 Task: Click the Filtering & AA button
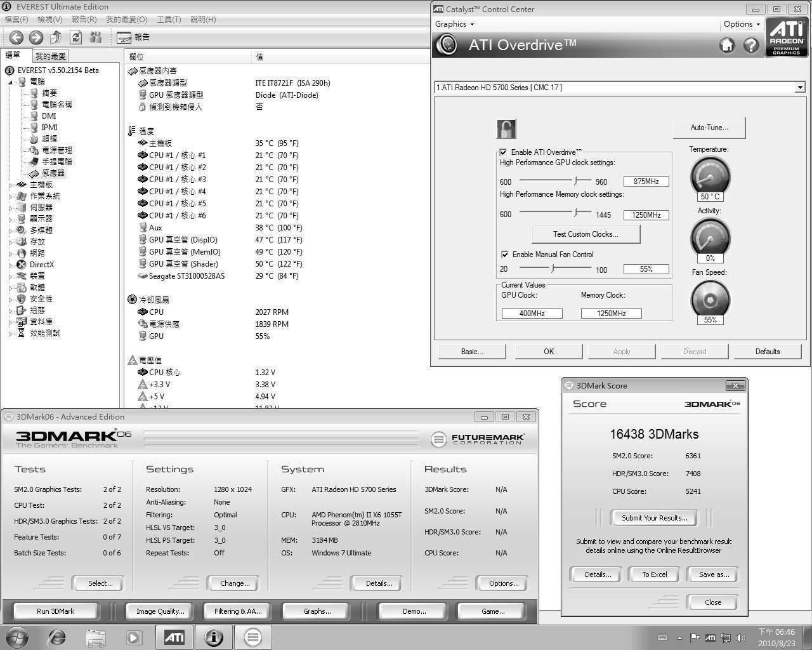[x=238, y=611]
